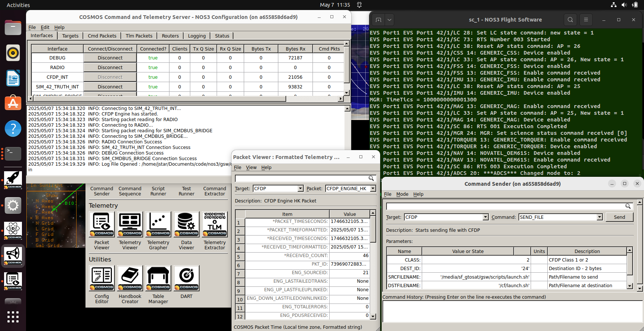Open system Settings from the dock

(x=13, y=205)
